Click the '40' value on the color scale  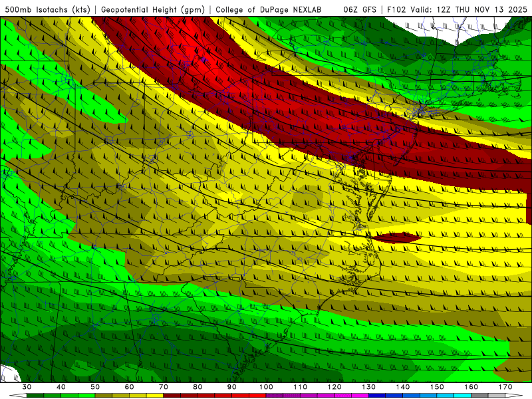(61, 387)
